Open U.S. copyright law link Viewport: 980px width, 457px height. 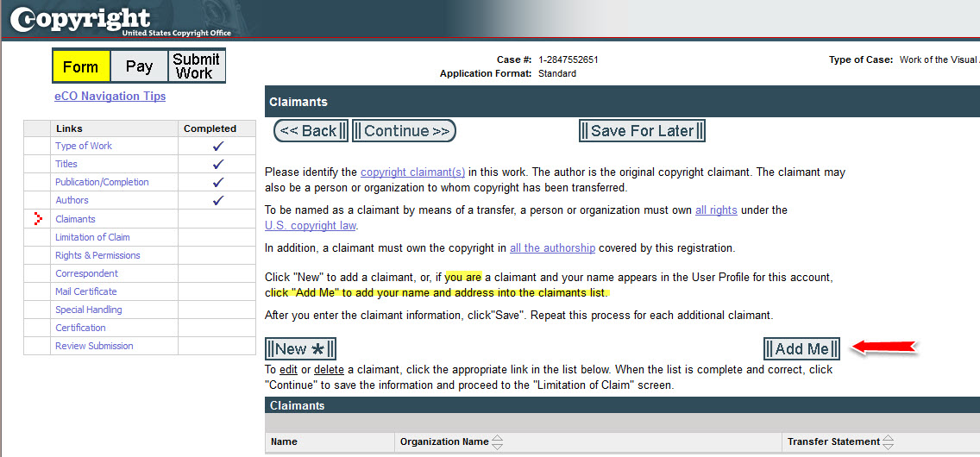311,225
